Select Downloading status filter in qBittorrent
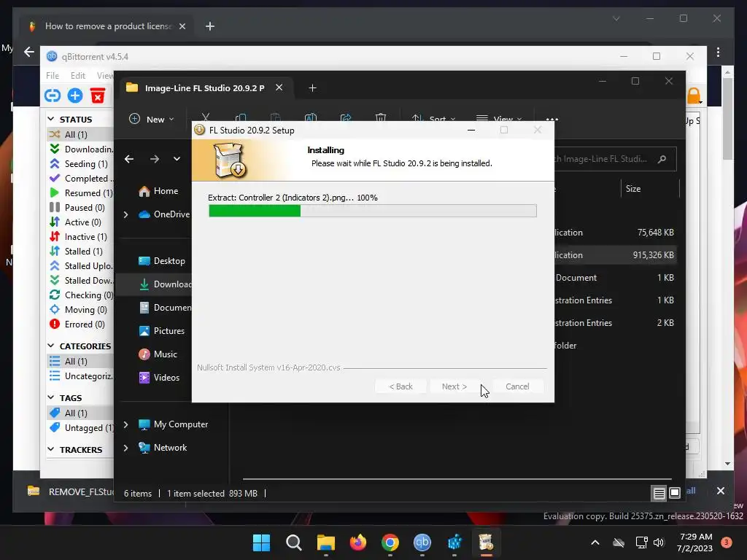Viewport: 747px width, 560px height. click(81, 149)
